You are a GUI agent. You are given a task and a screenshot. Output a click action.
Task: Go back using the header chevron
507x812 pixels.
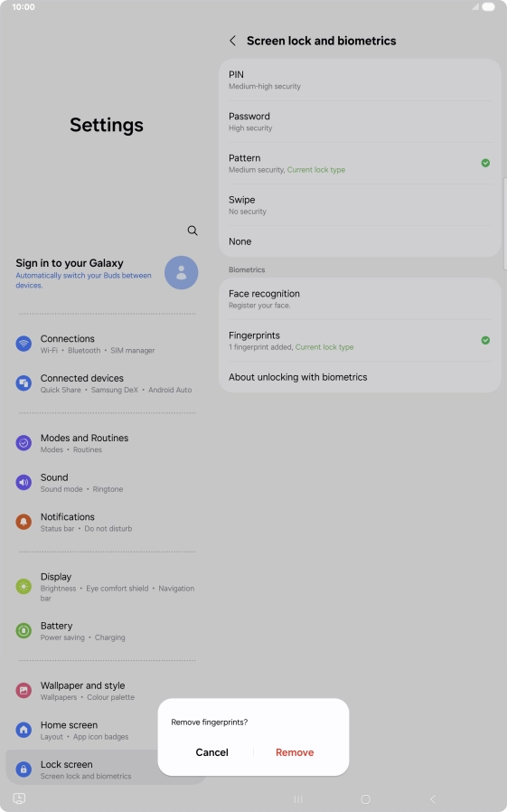(233, 41)
